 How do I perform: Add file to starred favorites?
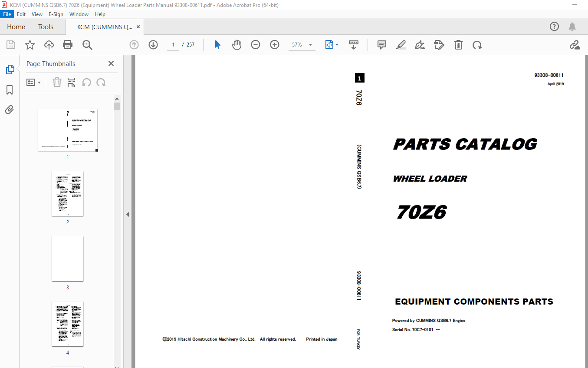pos(30,45)
